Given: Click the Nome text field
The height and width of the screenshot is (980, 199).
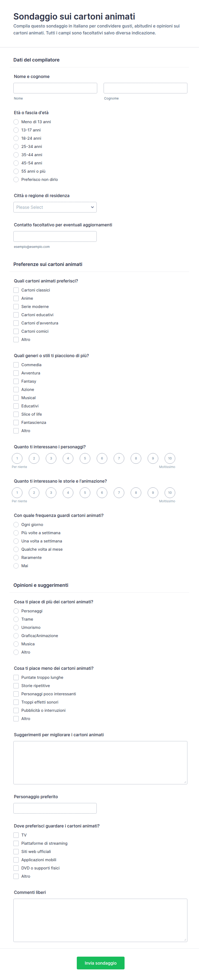Looking at the screenshot, I should (x=55, y=88).
